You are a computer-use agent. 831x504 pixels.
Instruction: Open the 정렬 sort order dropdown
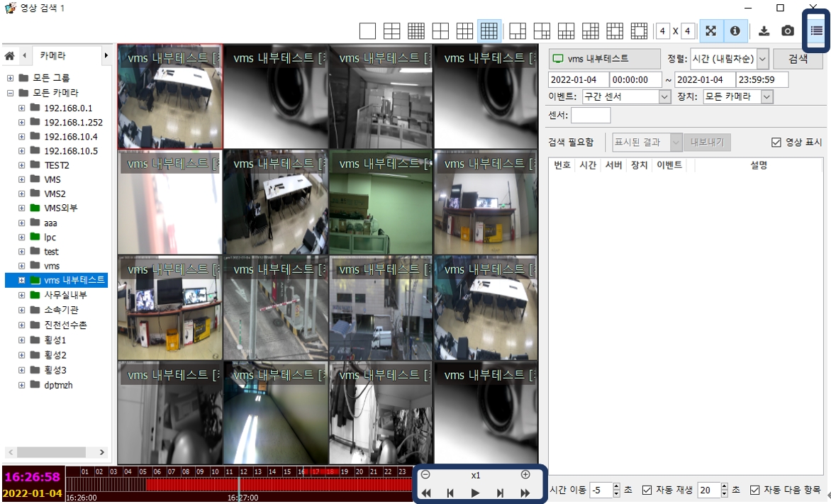(763, 59)
